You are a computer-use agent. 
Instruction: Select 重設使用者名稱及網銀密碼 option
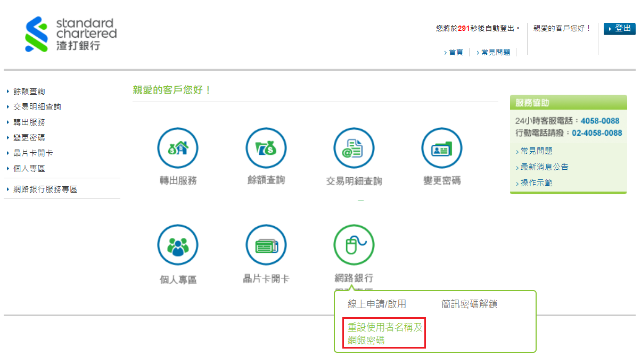385,334
